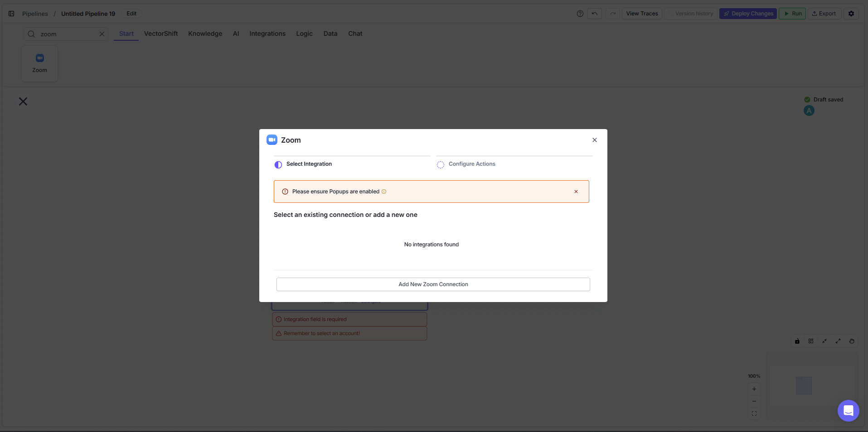Open the help question mark icon
The height and width of the screenshot is (432, 868).
pyautogui.click(x=580, y=14)
